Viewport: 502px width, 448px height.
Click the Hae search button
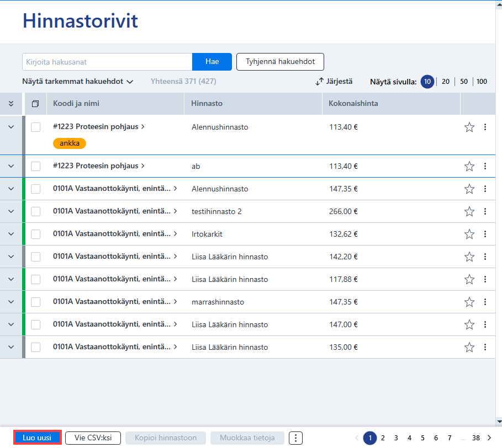click(x=212, y=62)
